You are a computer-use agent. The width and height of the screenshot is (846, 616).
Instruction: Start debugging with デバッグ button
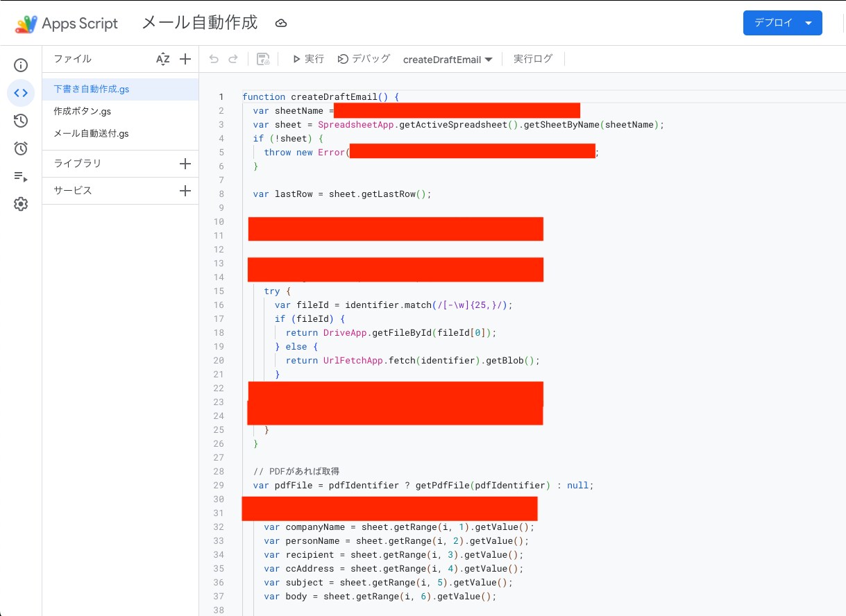364,59
